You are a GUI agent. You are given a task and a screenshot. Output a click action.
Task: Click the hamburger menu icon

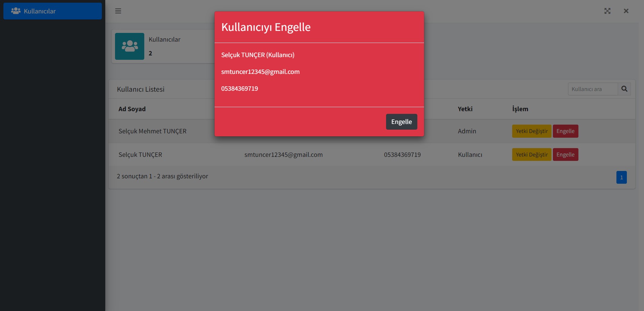[118, 11]
